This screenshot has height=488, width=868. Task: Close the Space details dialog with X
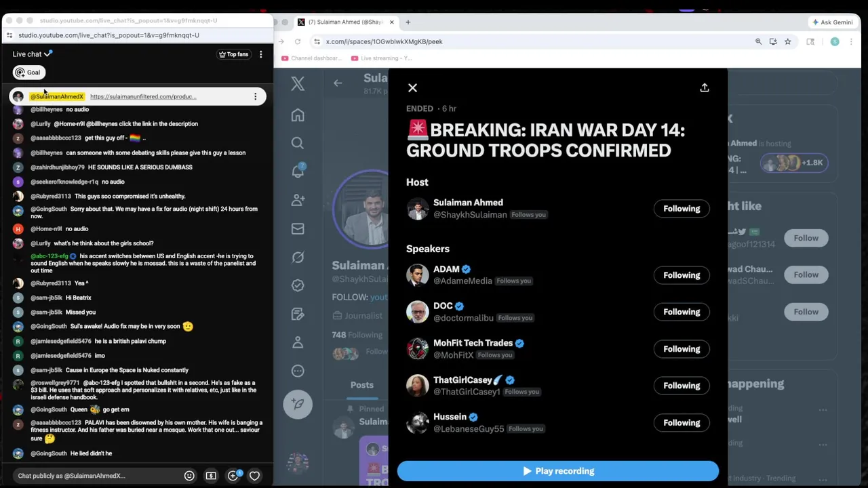(412, 88)
